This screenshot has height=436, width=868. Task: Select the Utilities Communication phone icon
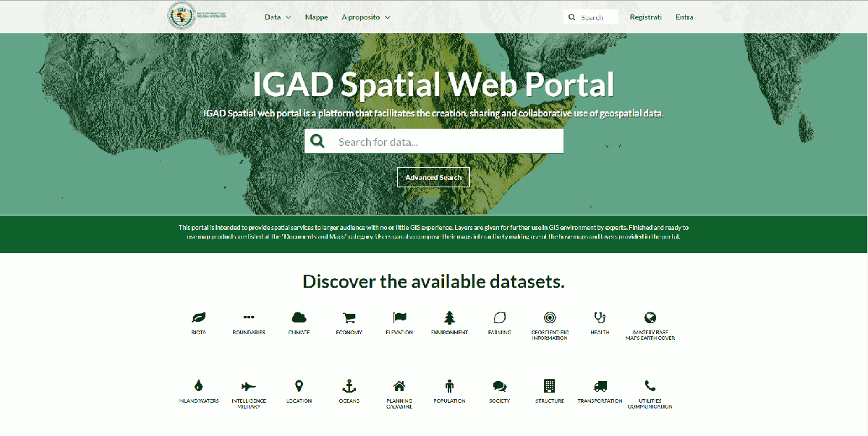coord(650,386)
